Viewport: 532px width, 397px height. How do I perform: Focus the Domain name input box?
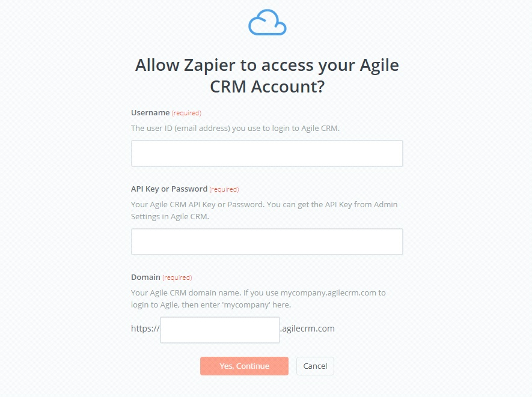(x=220, y=330)
